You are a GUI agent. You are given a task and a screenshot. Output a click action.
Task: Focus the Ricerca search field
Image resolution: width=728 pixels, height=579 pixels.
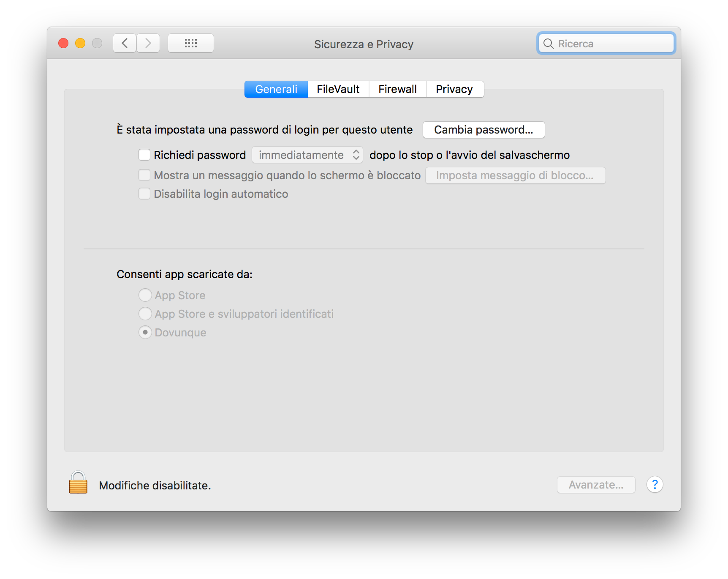coord(606,44)
